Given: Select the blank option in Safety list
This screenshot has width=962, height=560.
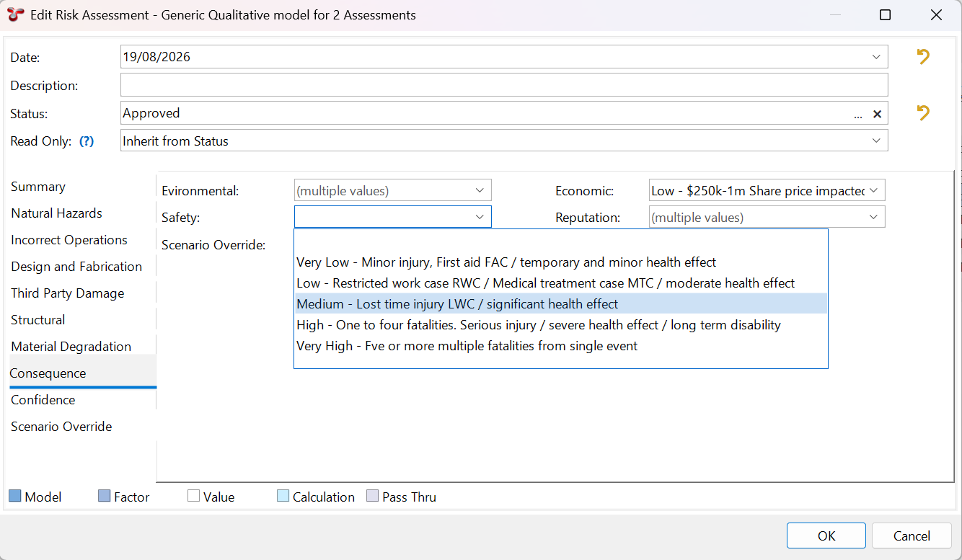Looking at the screenshot, I should tap(560, 241).
